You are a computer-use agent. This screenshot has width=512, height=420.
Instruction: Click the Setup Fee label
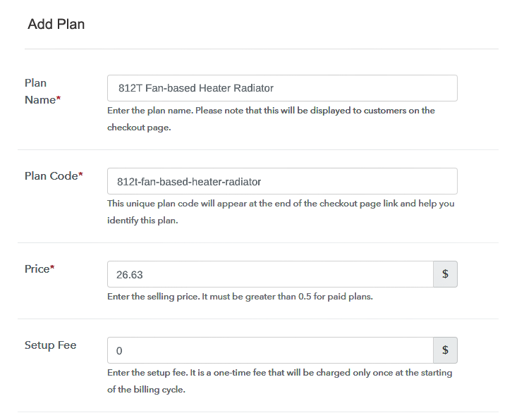(x=51, y=345)
